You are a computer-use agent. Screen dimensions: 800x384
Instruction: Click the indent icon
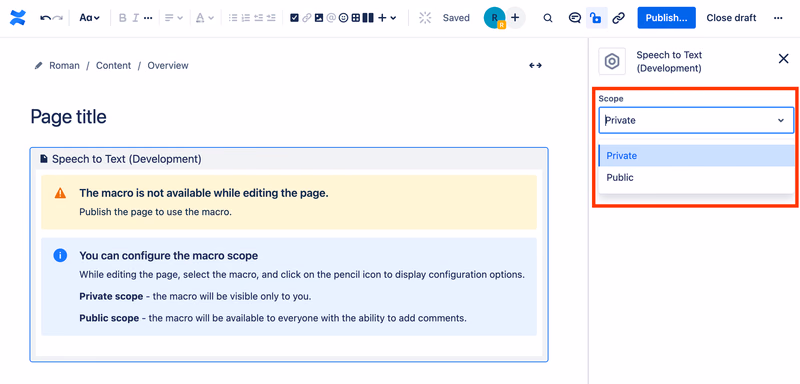click(x=271, y=18)
